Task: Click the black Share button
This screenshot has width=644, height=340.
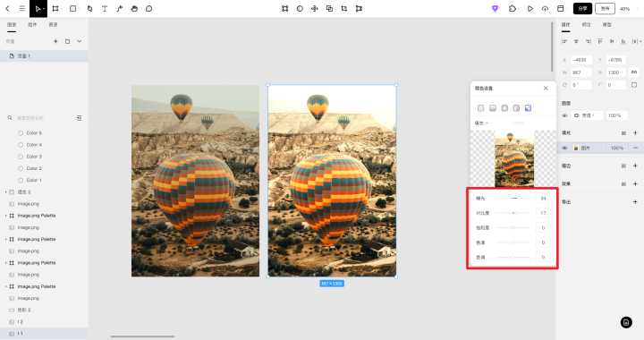Action: click(x=583, y=9)
